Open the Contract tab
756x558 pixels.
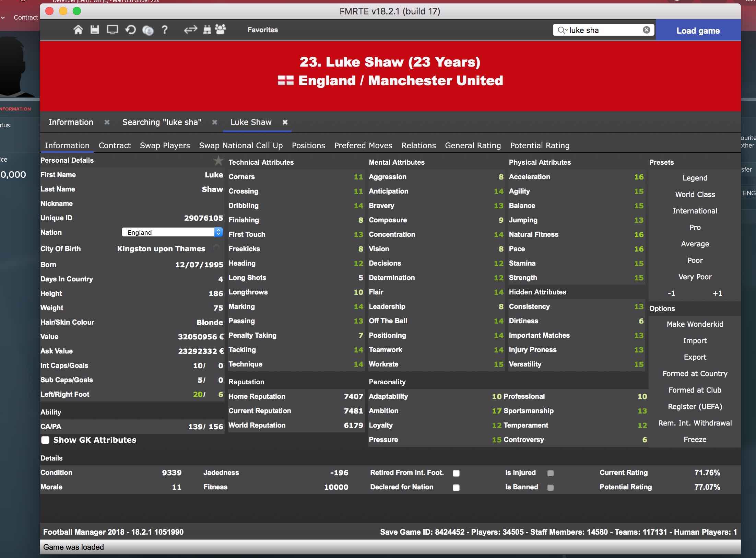(115, 146)
